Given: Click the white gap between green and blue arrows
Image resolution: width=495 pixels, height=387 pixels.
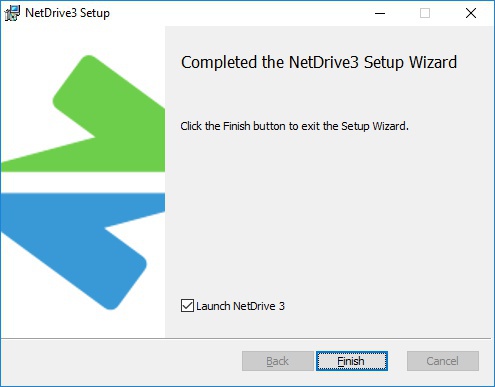Looking at the screenshot, I should pyautogui.click(x=83, y=183).
